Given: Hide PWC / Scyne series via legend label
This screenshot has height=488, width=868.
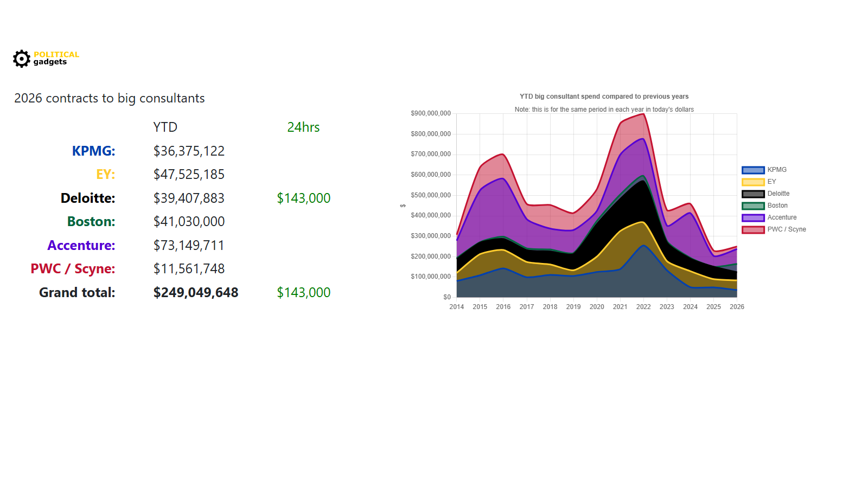Looking at the screenshot, I should [x=787, y=229].
